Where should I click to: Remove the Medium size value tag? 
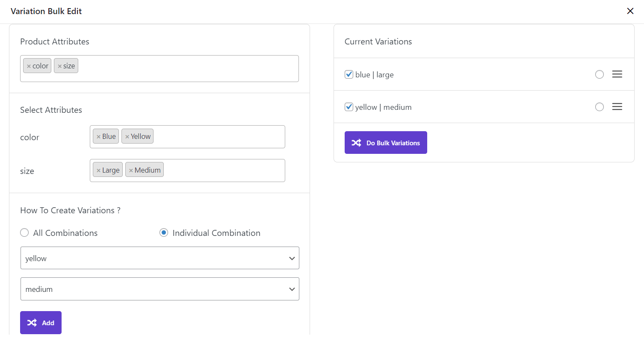pos(131,171)
